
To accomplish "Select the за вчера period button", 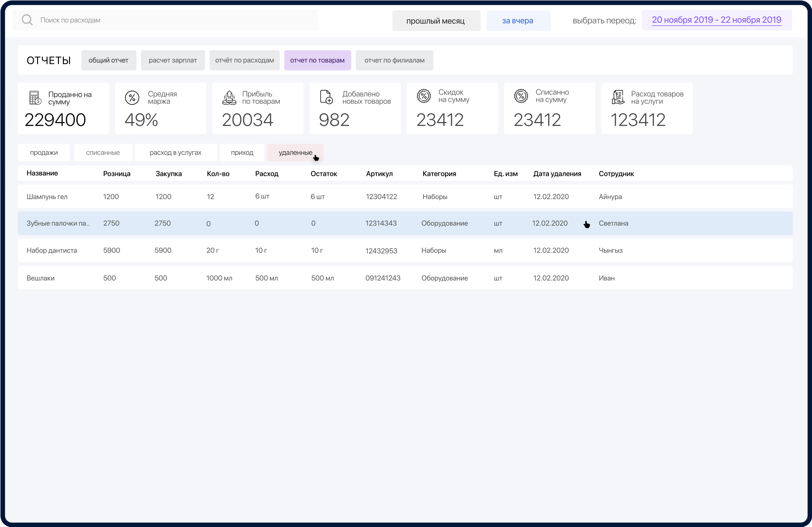I will point(518,21).
